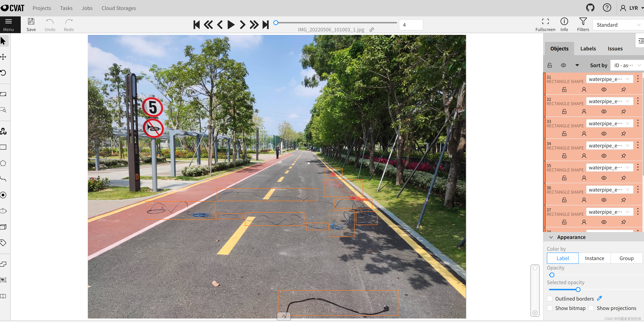Rotate the image with rotate icon
The image size is (644, 322).
3,73
